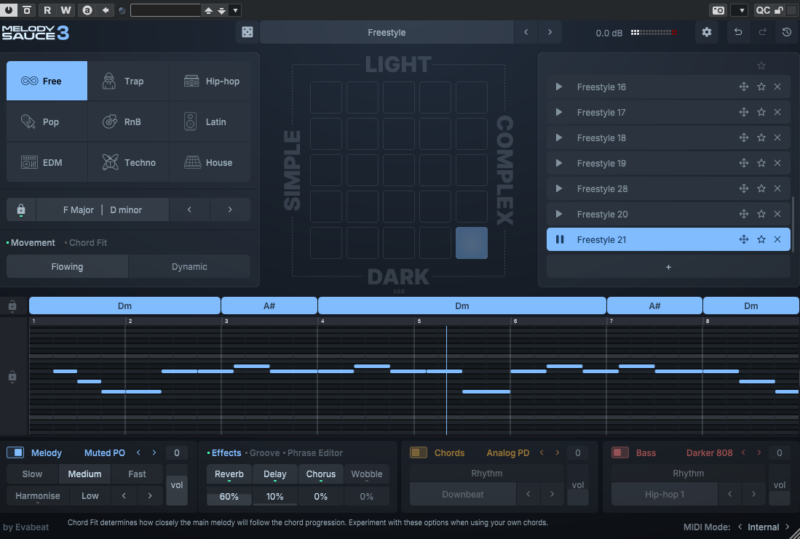
Task: Click the drag icon for Freestyle 16
Action: [743, 87]
